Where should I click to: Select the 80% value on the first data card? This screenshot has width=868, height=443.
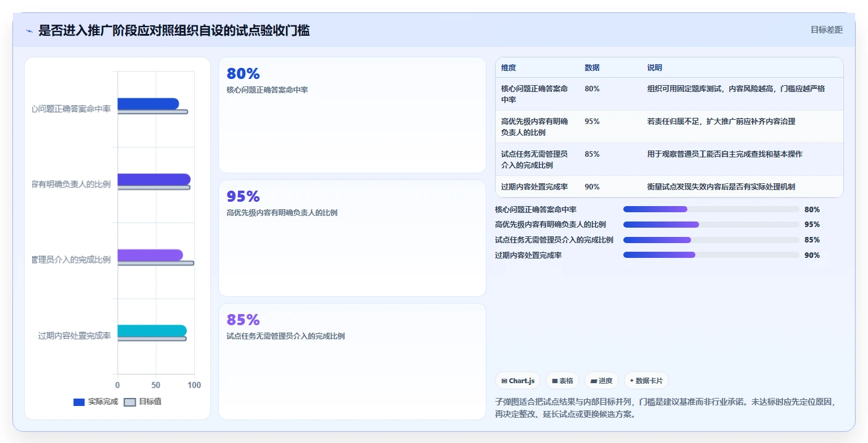[244, 74]
